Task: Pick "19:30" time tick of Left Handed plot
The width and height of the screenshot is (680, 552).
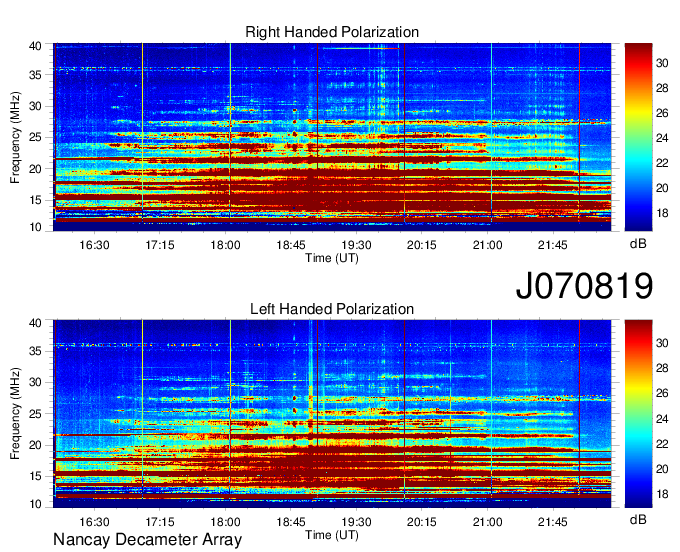Action: tap(356, 522)
